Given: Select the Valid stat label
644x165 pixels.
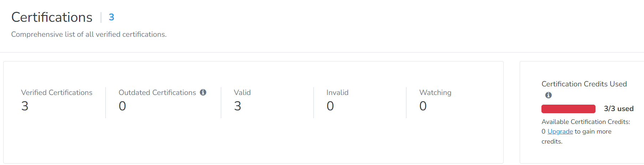Looking at the screenshot, I should point(242,92).
